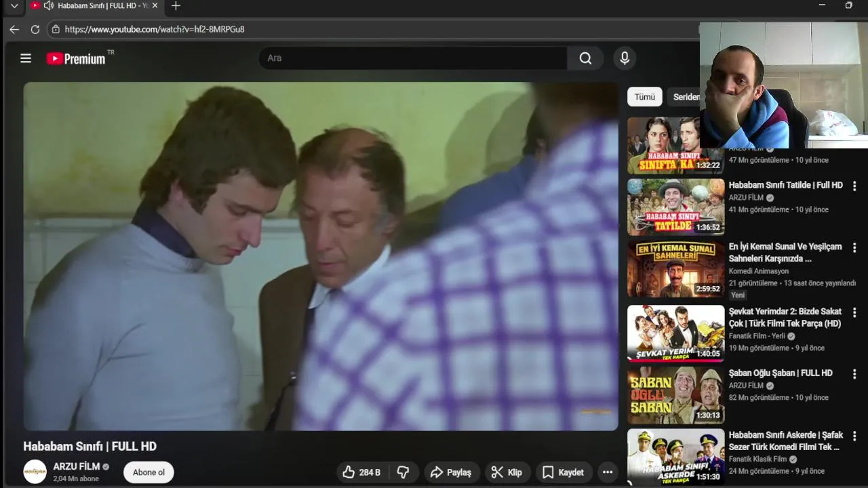This screenshot has height=488, width=868.
Task: Reload the page with refresh icon
Action: coord(35,29)
